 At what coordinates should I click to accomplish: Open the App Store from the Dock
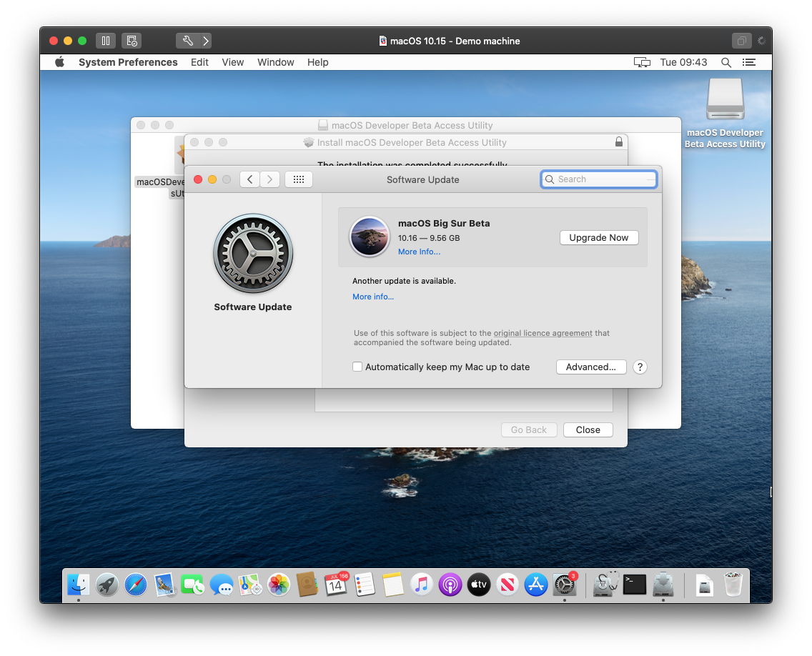coord(536,585)
